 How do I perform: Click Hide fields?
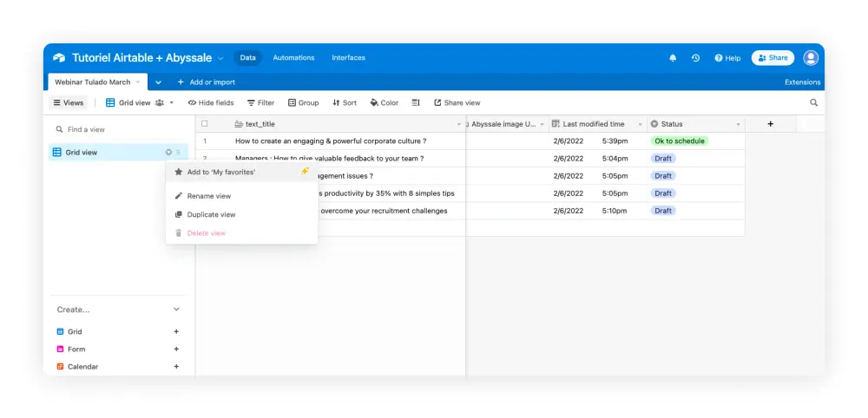[x=210, y=103]
